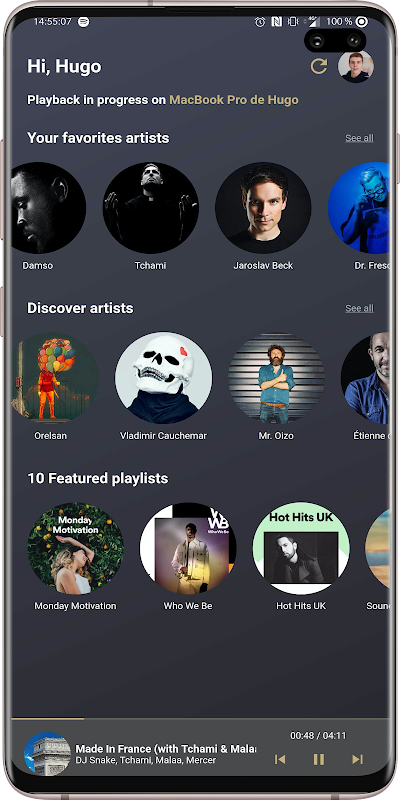The image size is (400, 800).
Task: Tap the Spotify icon in the status bar
Action: tap(83, 21)
